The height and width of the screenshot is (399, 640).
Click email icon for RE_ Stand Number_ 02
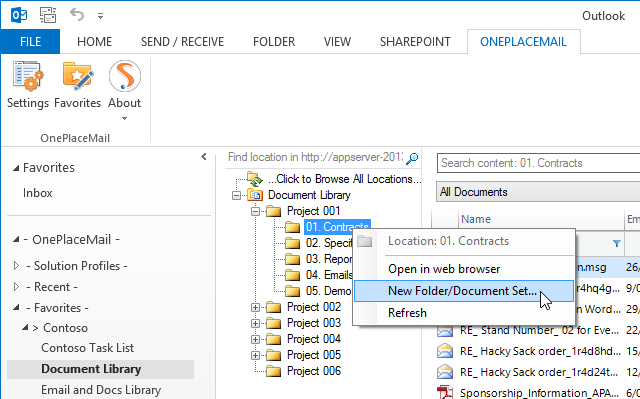pos(445,330)
